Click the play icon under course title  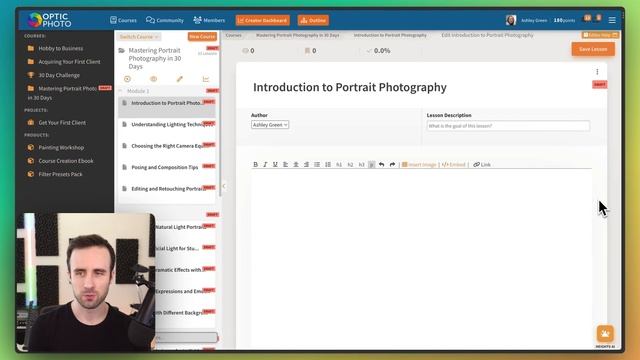pyautogui.click(x=127, y=79)
